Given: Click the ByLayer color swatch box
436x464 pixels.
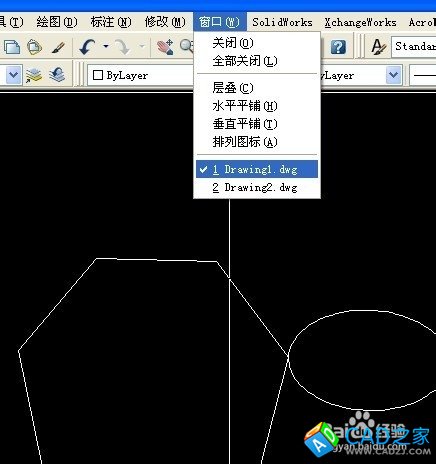Looking at the screenshot, I should [x=98, y=75].
